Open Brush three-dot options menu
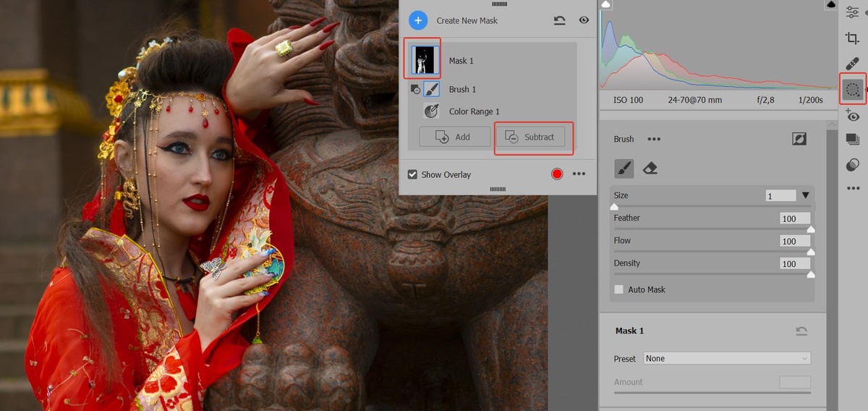Screen dimensions: 868x411 tap(654, 139)
